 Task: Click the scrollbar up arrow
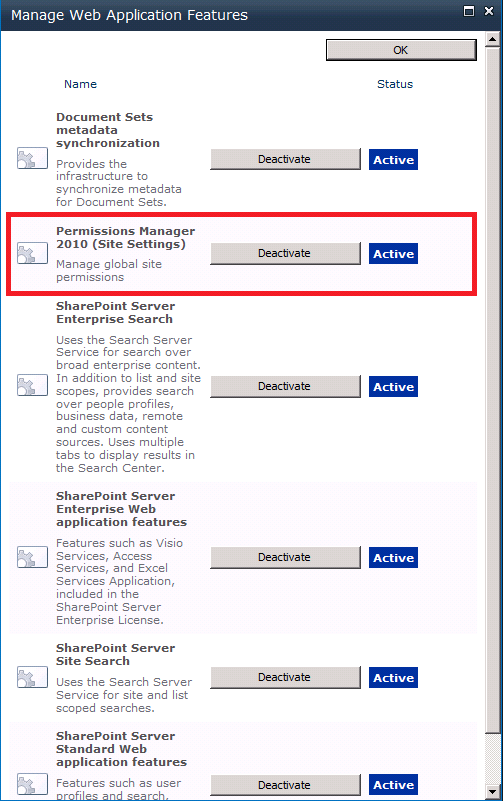coord(492,39)
